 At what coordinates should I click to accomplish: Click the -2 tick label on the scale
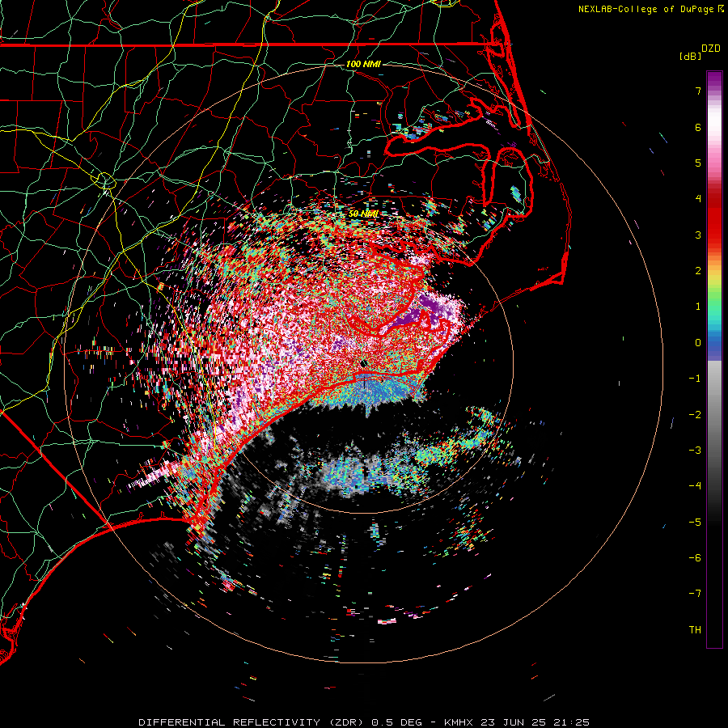point(695,414)
